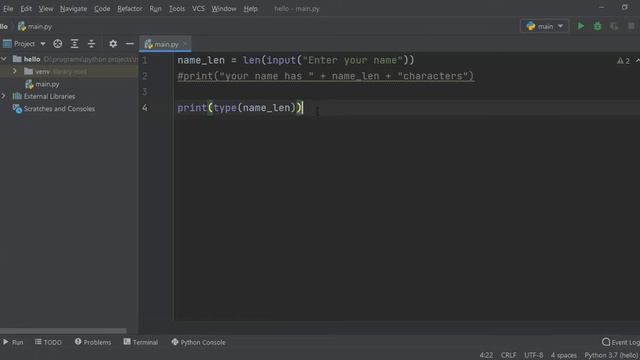Change CRLF line separator in status bar
640x360 pixels.
pyautogui.click(x=509, y=355)
